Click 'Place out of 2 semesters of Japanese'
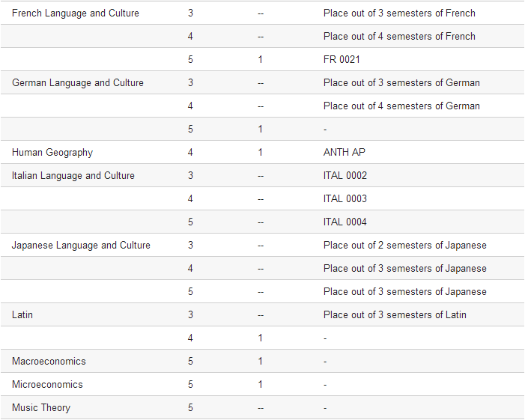This screenshot has height=420, width=525. (x=405, y=245)
